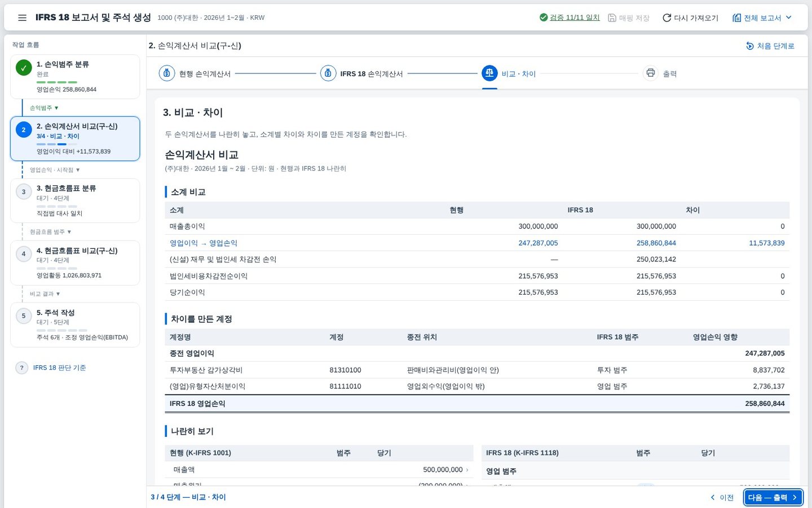Click the 이전 back button
The height and width of the screenshot is (508, 812).
[722, 497]
